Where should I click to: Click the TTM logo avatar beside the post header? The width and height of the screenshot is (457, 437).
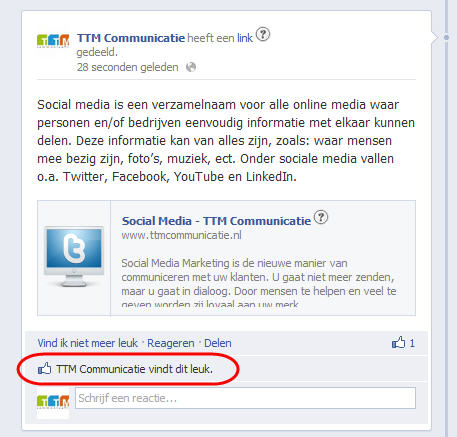click(53, 41)
